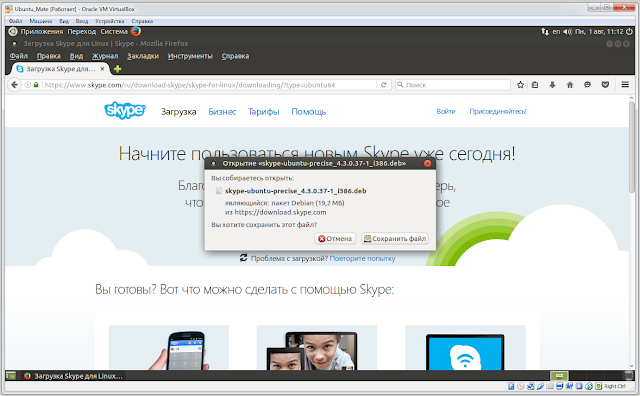The width and height of the screenshot is (640, 396).
Task: Click VirtualBox display status icon
Action: 560,386
